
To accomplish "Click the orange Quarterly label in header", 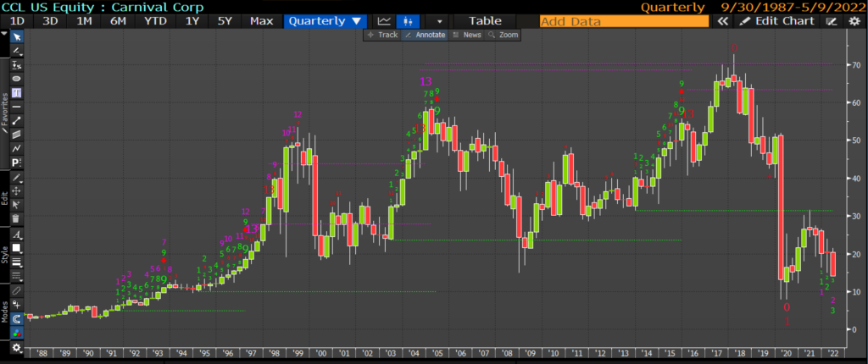I will tap(672, 7).
